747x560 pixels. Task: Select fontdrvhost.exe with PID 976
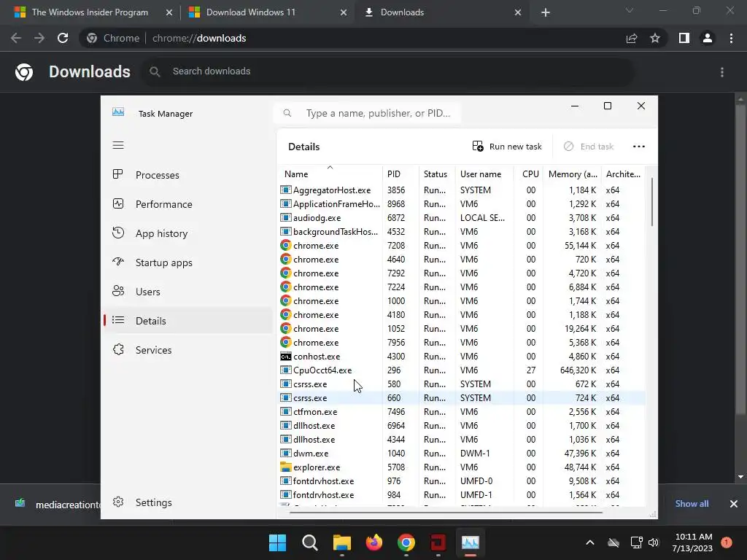click(462, 481)
